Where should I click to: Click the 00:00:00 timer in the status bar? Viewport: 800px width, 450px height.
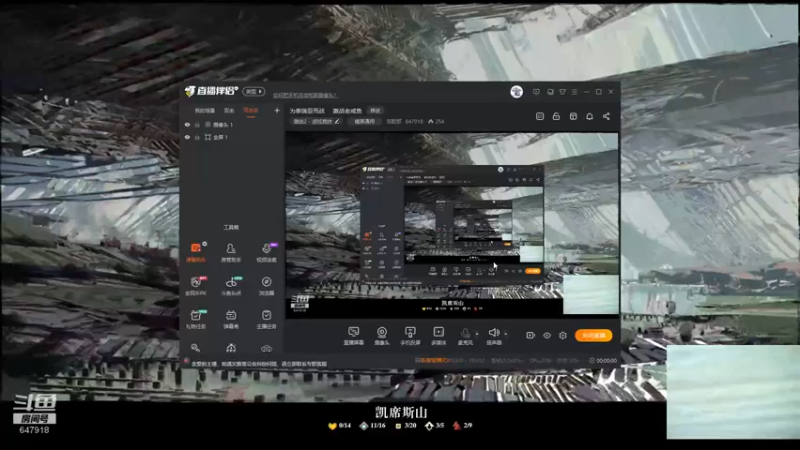tap(603, 360)
